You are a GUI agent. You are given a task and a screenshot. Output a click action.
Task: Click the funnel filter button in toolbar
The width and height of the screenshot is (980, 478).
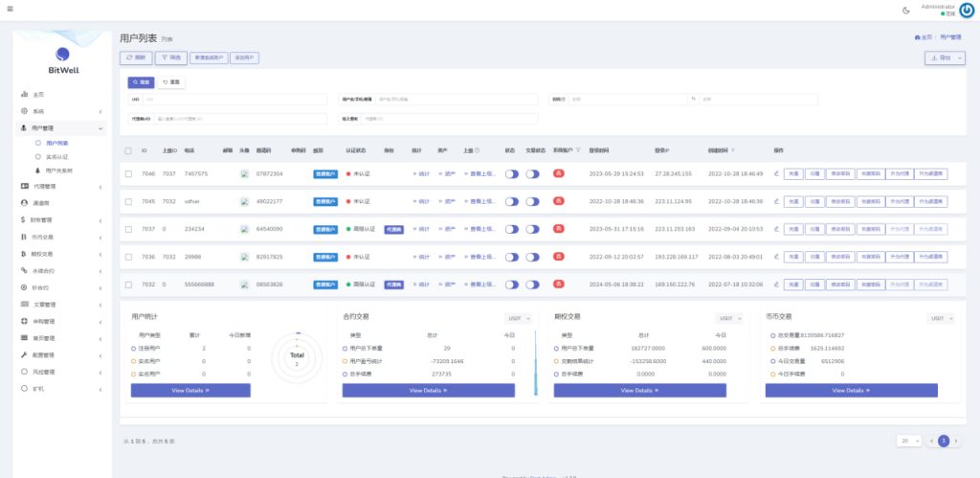click(x=170, y=57)
